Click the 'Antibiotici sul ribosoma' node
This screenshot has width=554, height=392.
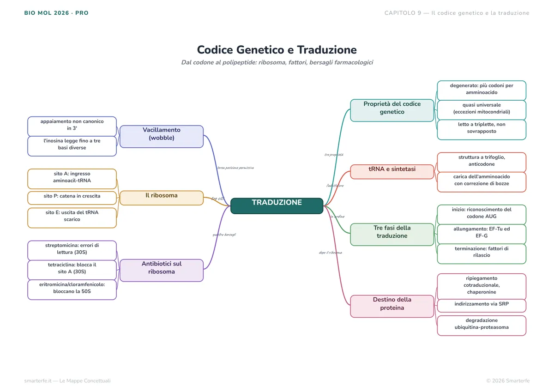click(x=162, y=271)
